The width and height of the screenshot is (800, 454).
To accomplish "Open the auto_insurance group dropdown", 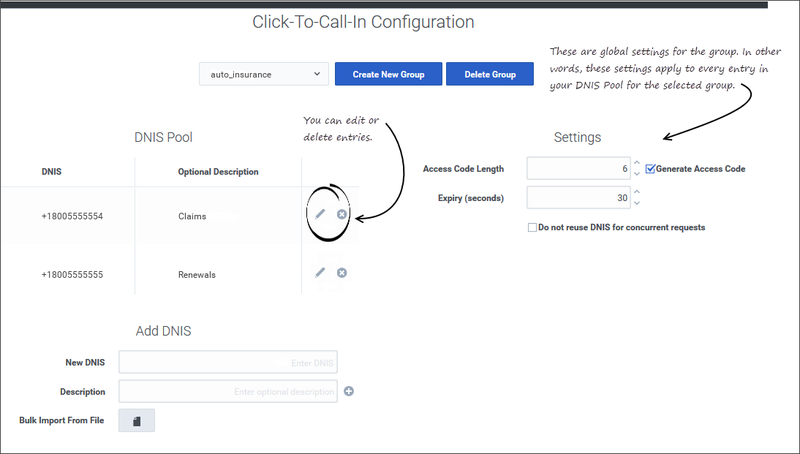I will [263, 74].
